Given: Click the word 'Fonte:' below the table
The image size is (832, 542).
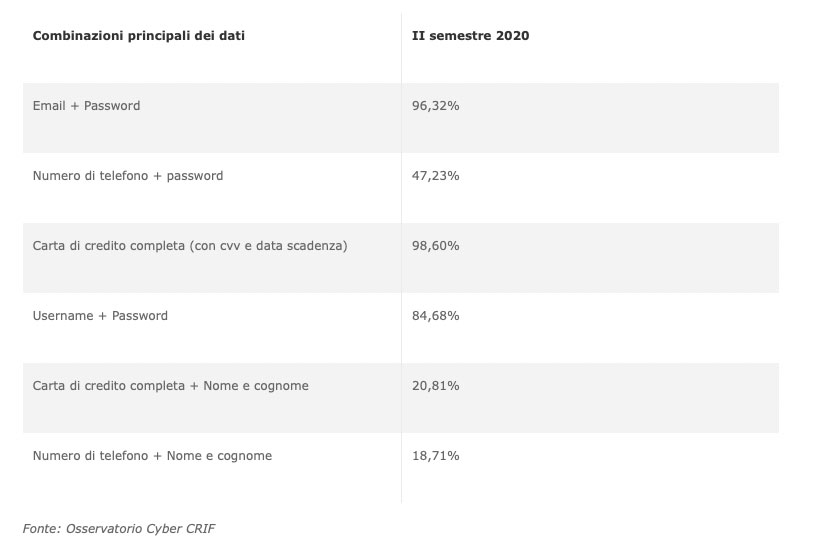Looking at the screenshot, I should 42,528.
